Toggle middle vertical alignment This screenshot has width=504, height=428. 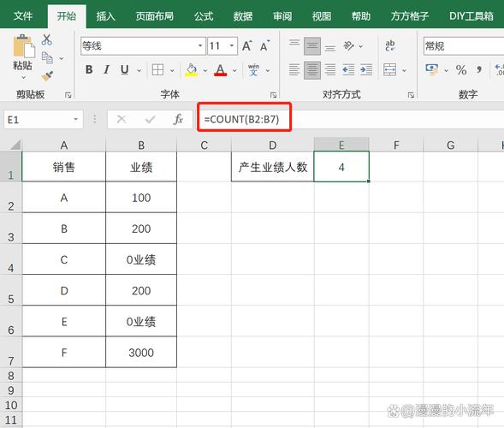click(312, 46)
